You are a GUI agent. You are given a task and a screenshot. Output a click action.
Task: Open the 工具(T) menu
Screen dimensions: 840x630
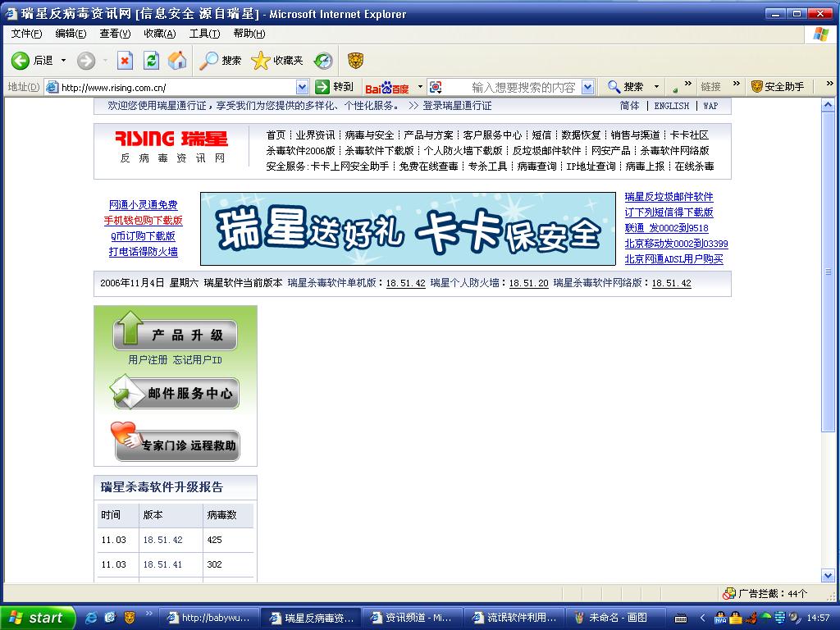tap(204, 34)
